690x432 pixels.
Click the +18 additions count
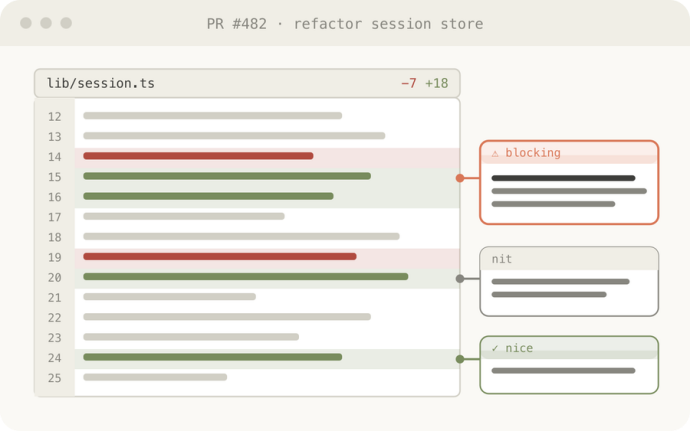(x=437, y=83)
